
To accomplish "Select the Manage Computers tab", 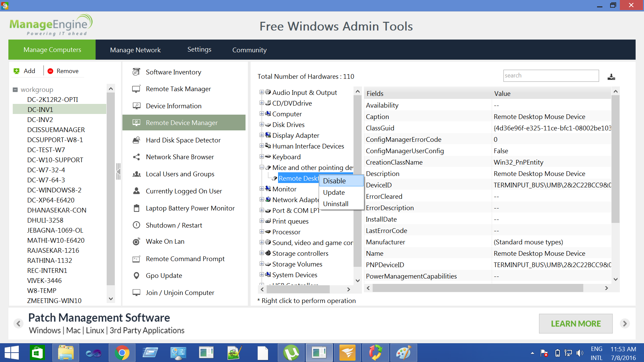I will tap(52, 50).
